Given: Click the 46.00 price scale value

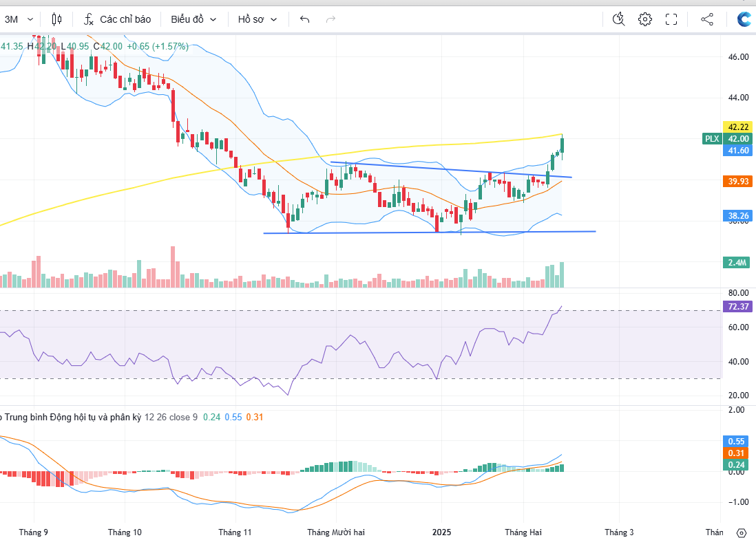Looking at the screenshot, I should click(738, 57).
